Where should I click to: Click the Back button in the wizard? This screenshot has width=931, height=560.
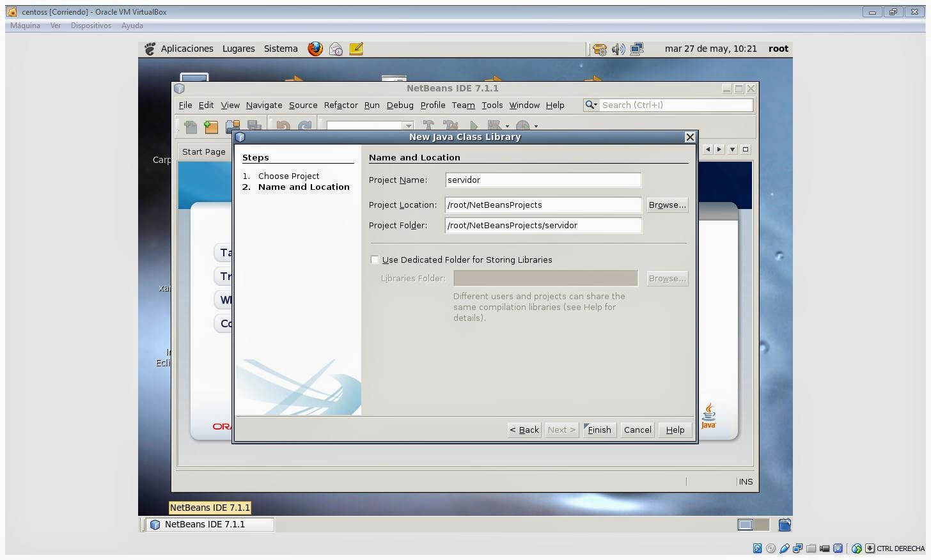(524, 430)
